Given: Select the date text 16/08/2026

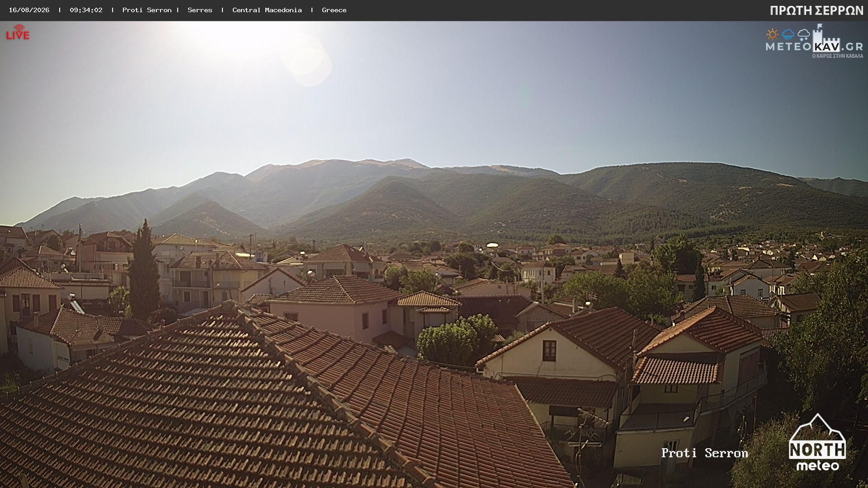Looking at the screenshot, I should (x=29, y=10).
